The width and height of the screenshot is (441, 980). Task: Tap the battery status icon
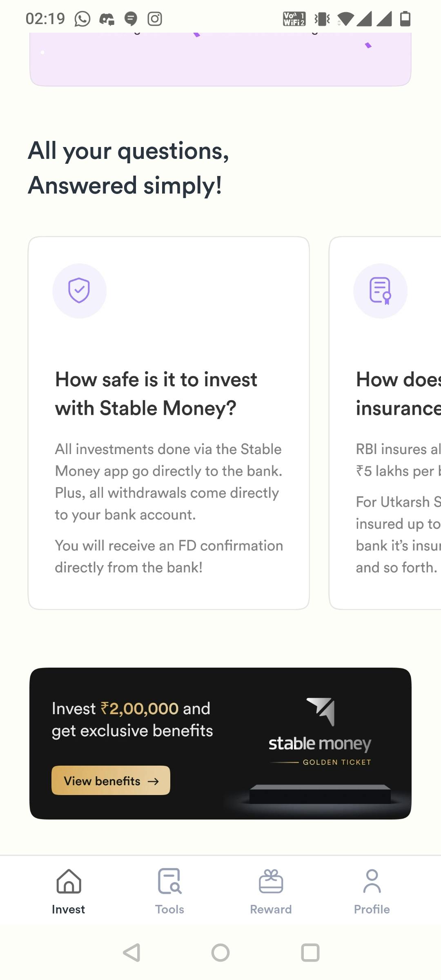[405, 19]
